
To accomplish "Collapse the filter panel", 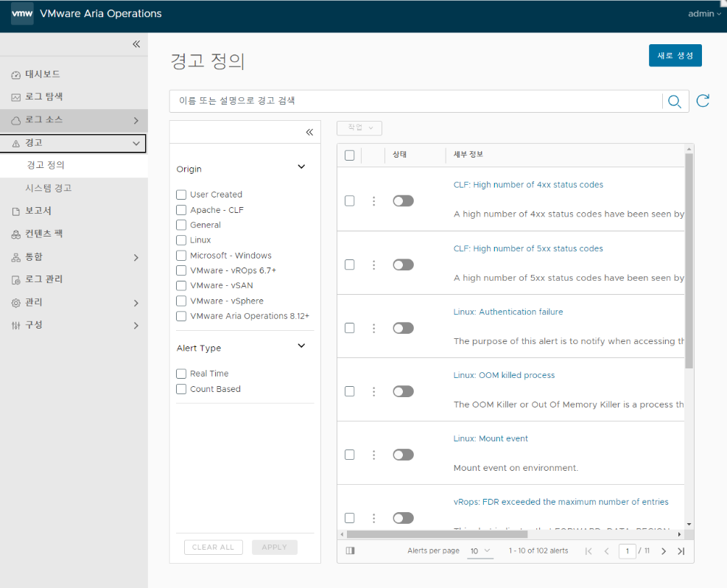I will [309, 132].
